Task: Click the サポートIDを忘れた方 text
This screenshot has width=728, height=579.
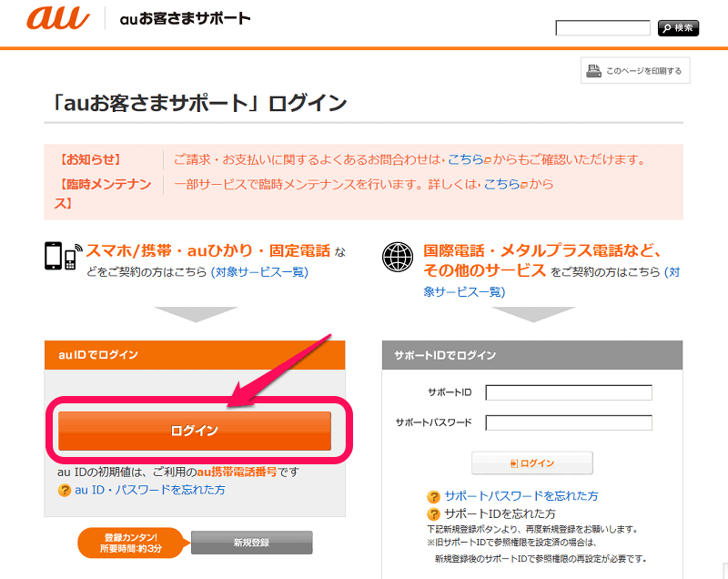Action: pos(500,513)
